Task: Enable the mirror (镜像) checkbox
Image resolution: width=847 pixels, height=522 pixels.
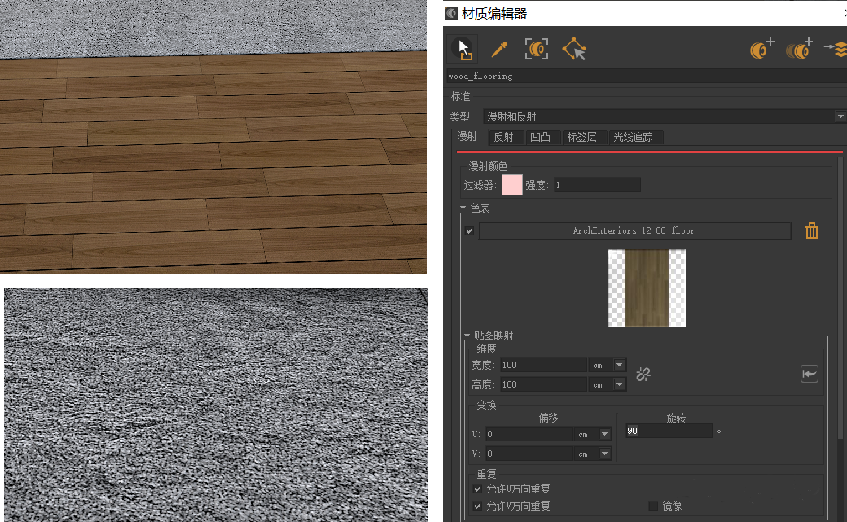Action: click(x=654, y=506)
